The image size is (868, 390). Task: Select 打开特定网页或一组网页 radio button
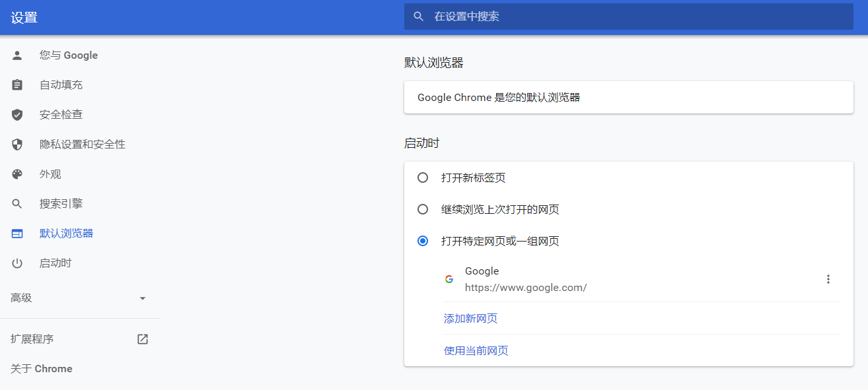click(423, 241)
